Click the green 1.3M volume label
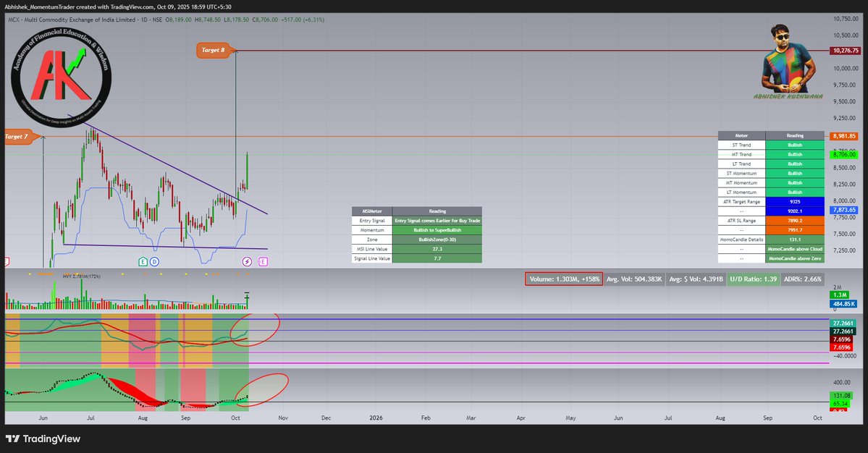 coord(840,295)
